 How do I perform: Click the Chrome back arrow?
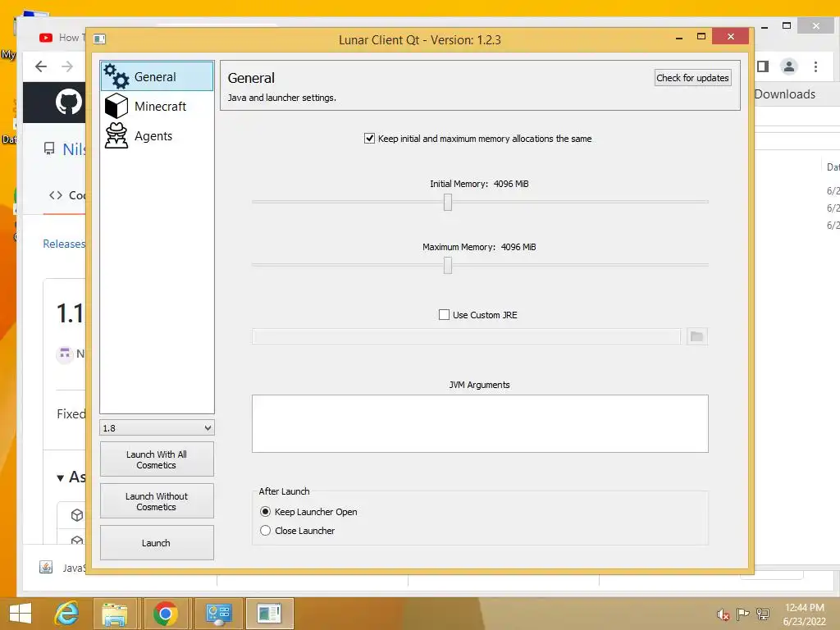pos(41,66)
